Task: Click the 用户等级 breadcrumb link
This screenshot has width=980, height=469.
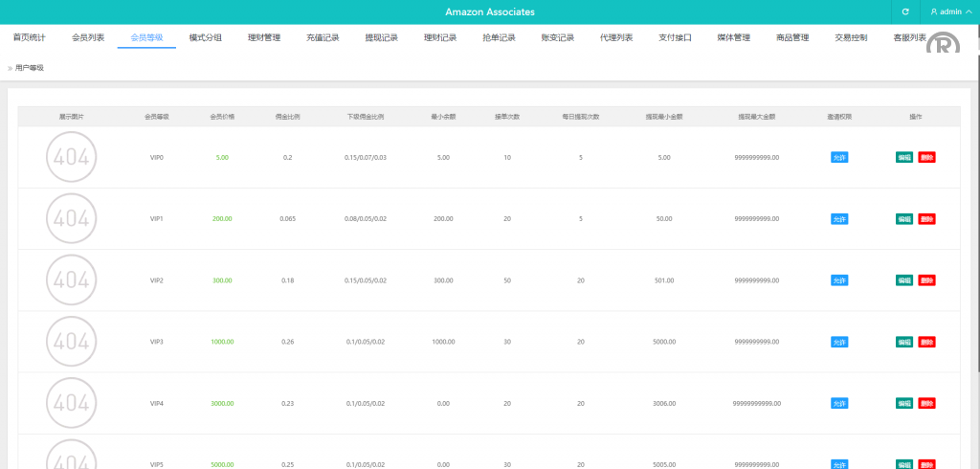Action: point(30,68)
